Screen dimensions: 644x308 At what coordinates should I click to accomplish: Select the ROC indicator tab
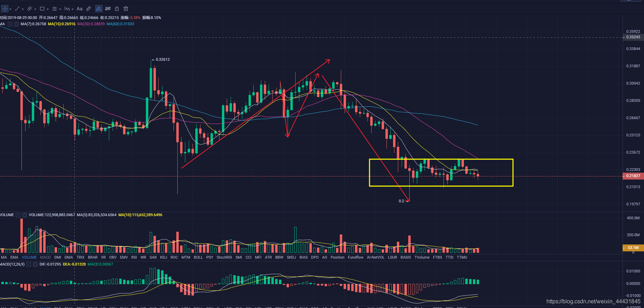point(174,257)
